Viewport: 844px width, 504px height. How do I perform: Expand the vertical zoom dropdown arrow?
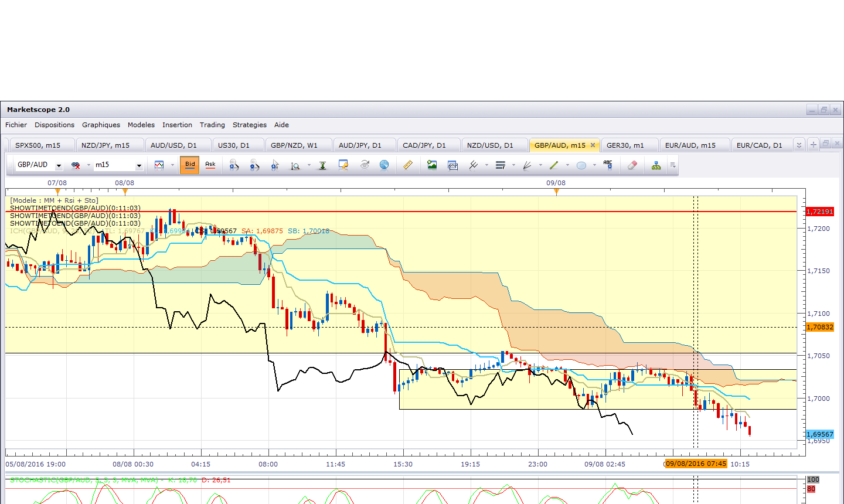coord(309,165)
